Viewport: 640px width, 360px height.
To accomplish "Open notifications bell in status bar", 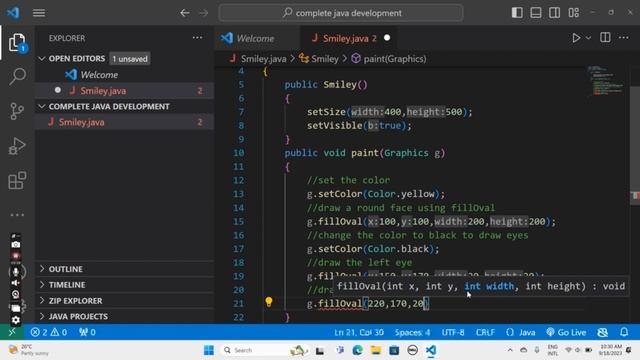I will click(x=624, y=332).
